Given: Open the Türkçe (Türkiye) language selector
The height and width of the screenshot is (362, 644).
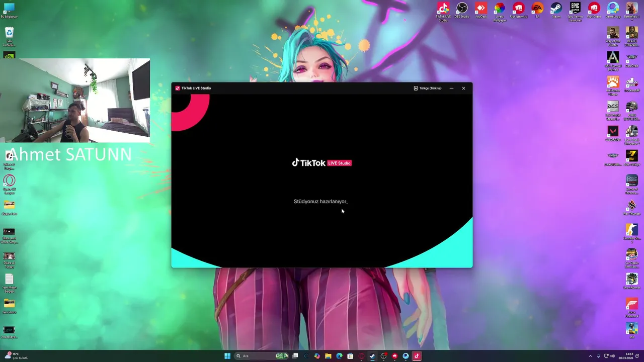Looking at the screenshot, I should (427, 88).
